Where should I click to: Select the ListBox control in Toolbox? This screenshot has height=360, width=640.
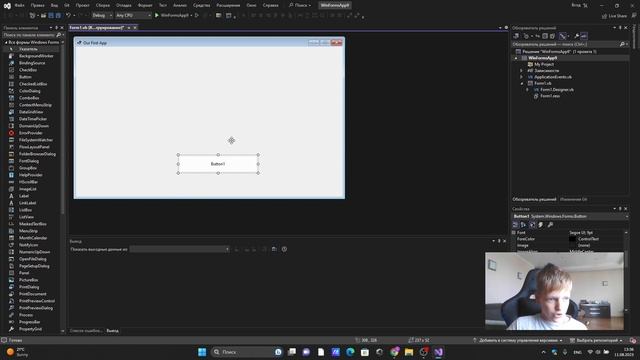pos(25,210)
